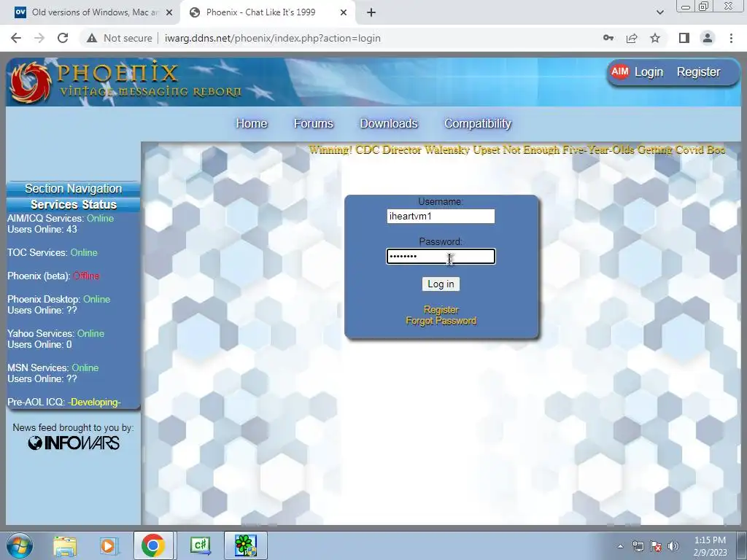Open the browser side panel
747x560 pixels.
click(684, 38)
